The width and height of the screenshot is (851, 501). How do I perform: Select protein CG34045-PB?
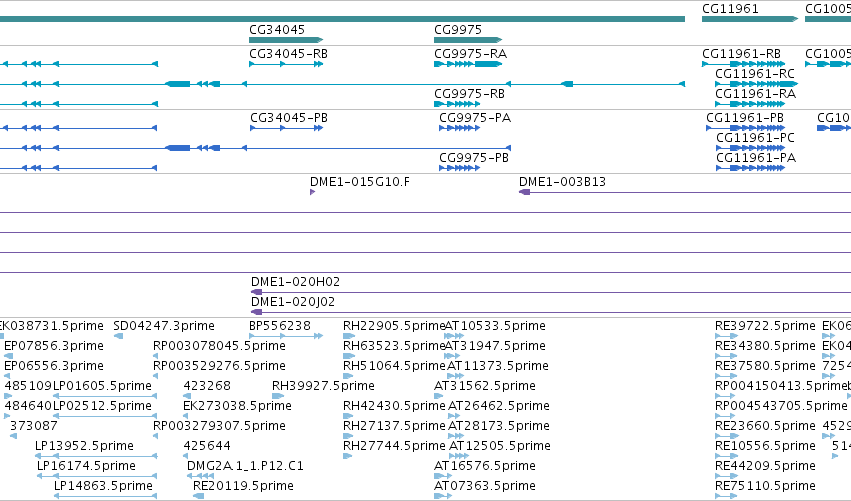[x=289, y=118]
